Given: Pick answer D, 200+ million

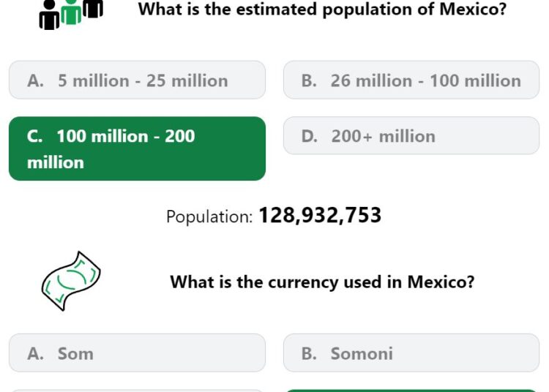Looking at the screenshot, I should [411, 136].
